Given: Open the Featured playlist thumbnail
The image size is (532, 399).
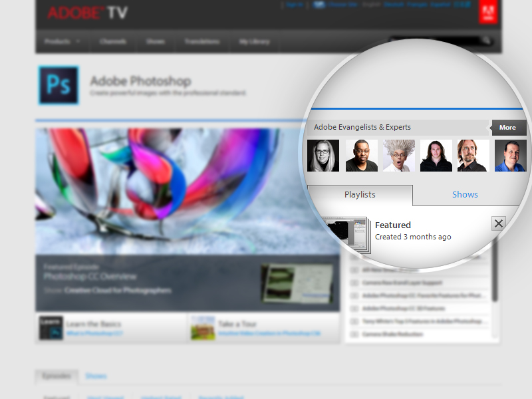Looking at the screenshot, I should pyautogui.click(x=348, y=235).
